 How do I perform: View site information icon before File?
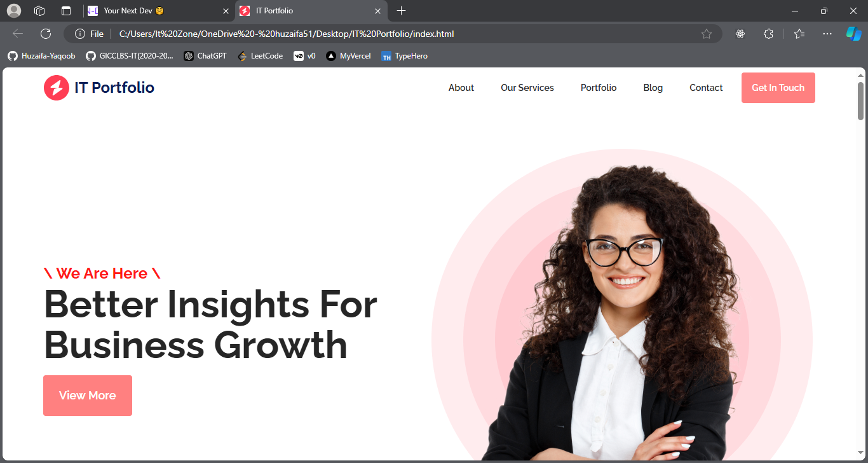tap(80, 34)
